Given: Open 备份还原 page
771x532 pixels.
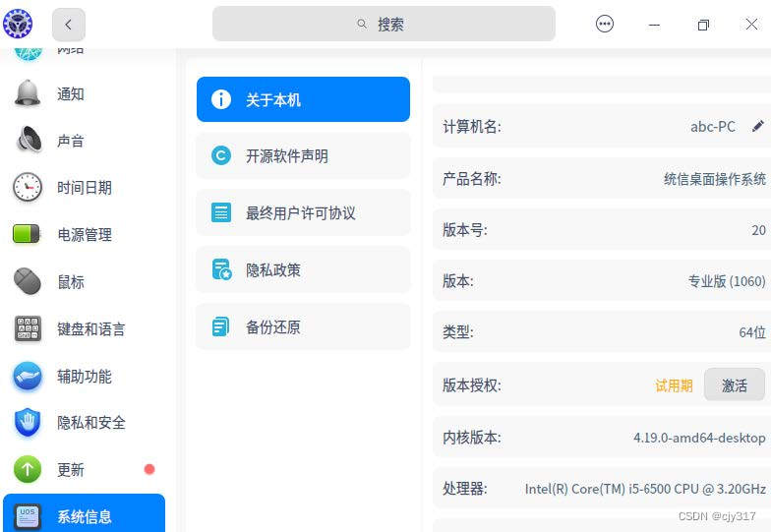Looking at the screenshot, I should 303,326.
